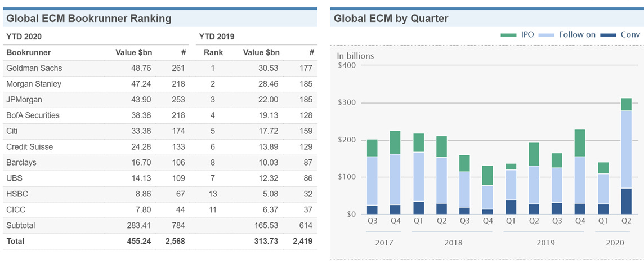This screenshot has height=268, width=644.
Task: Click the Credit Suisse bookrunner name
Action: click(30, 147)
